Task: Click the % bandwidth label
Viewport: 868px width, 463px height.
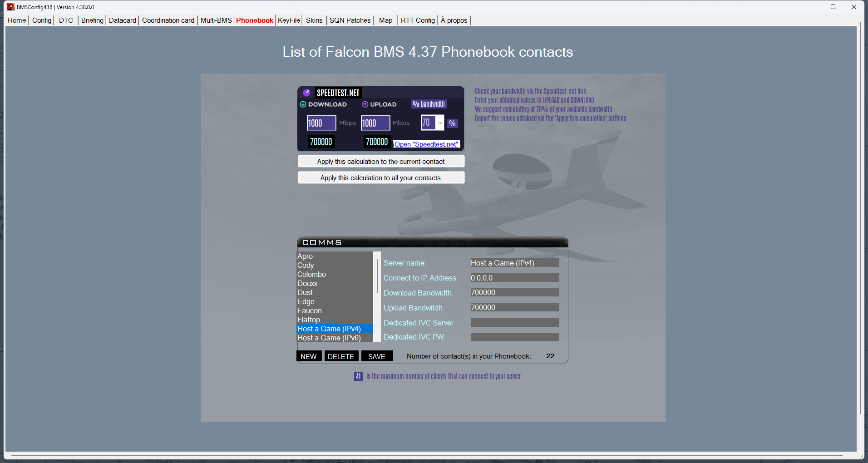Action: point(429,104)
